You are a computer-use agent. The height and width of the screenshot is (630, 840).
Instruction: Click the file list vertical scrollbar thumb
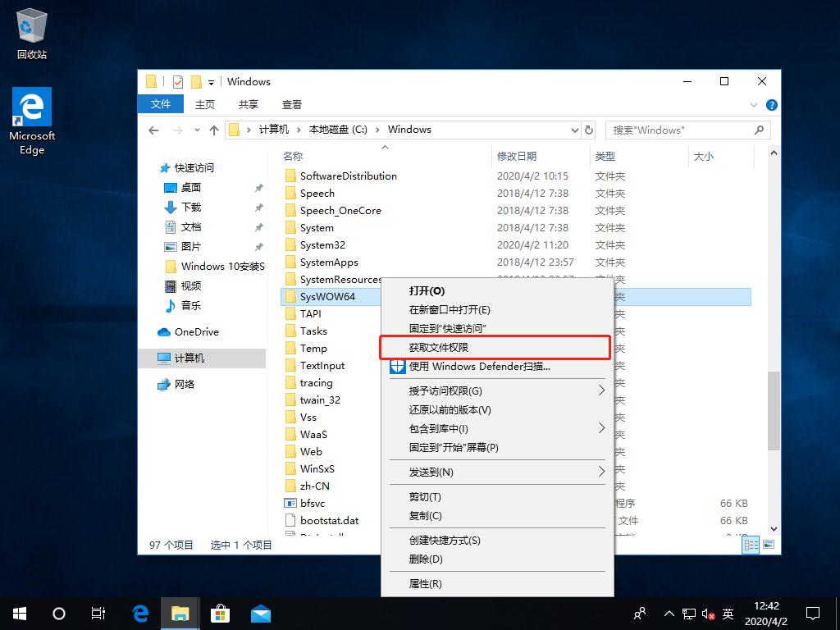(x=773, y=410)
